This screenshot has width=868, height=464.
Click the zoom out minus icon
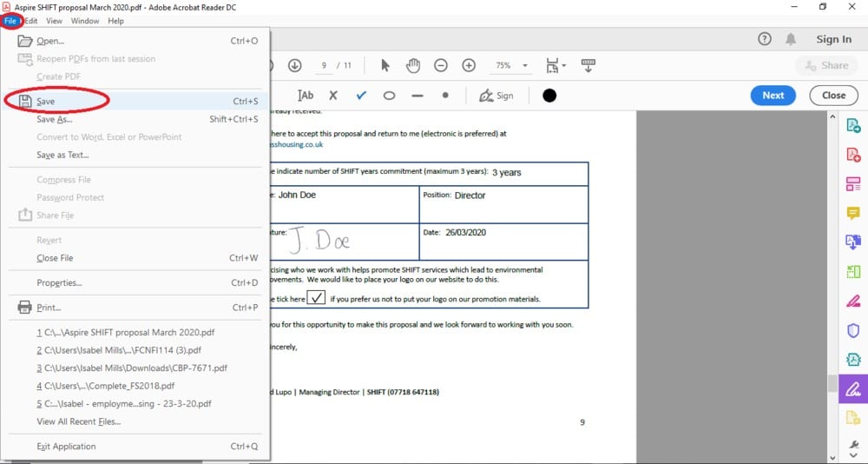point(441,65)
